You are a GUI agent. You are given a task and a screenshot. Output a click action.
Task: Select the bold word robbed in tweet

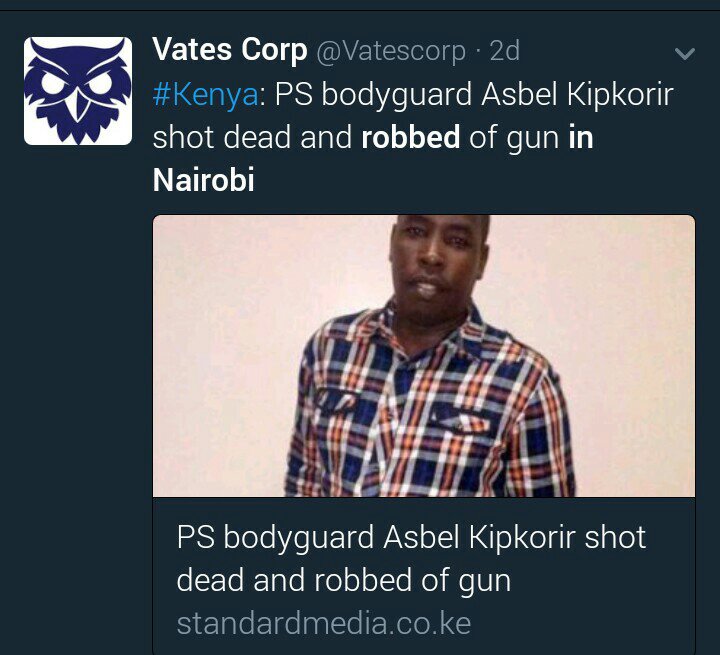click(x=411, y=137)
